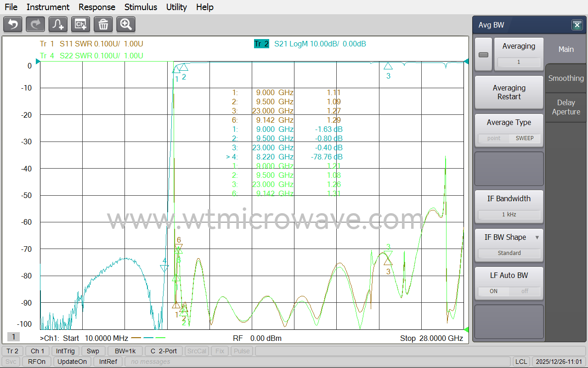Switch to the Delay Aperture tab

[566, 107]
